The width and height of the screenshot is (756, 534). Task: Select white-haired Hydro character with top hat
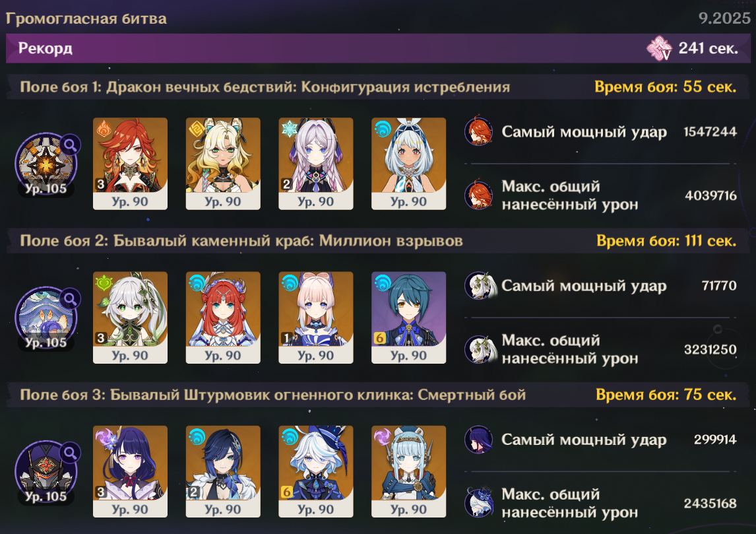coord(316,471)
